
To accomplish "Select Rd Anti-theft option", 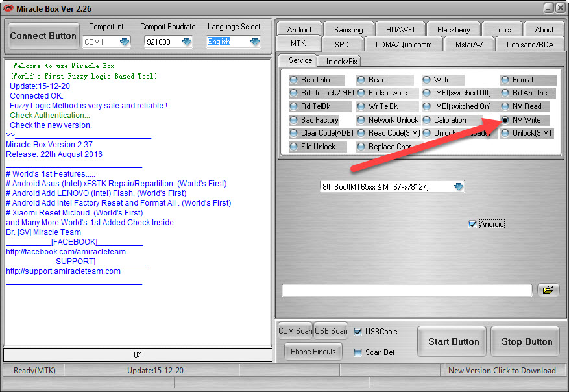I will (528, 93).
